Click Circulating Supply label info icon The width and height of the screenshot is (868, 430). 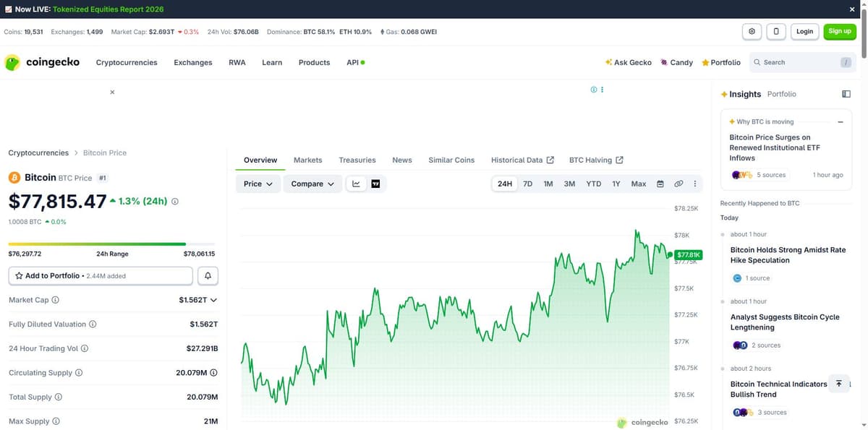pos(79,373)
